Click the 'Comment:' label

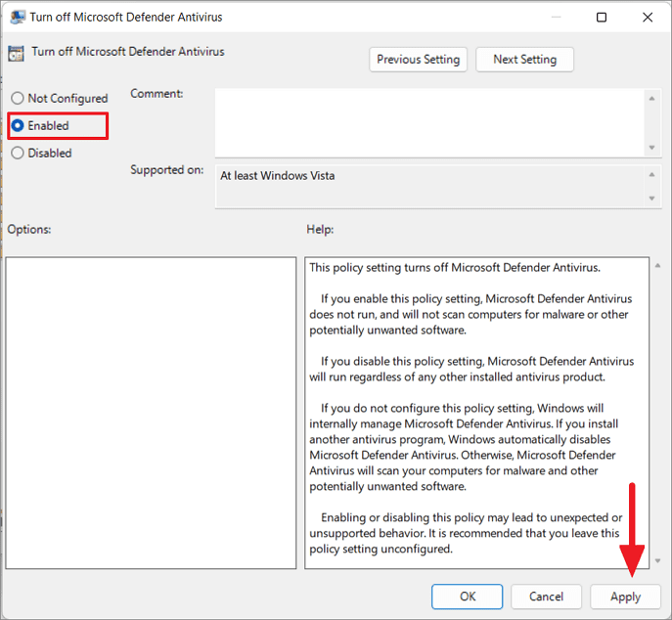tap(157, 94)
